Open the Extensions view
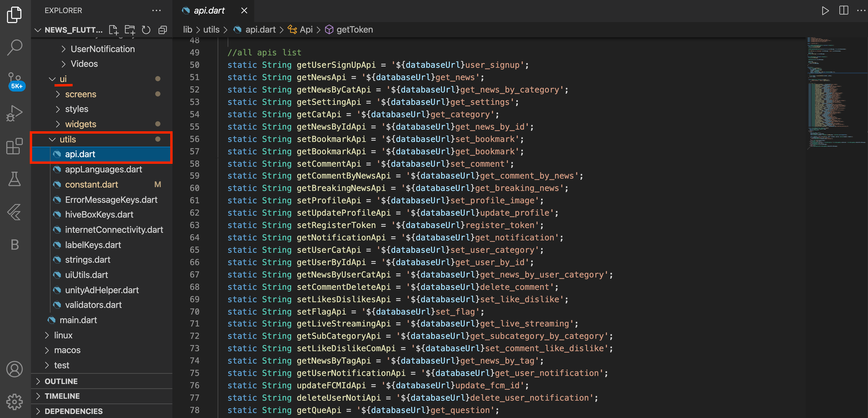The width and height of the screenshot is (868, 418). tap(15, 146)
